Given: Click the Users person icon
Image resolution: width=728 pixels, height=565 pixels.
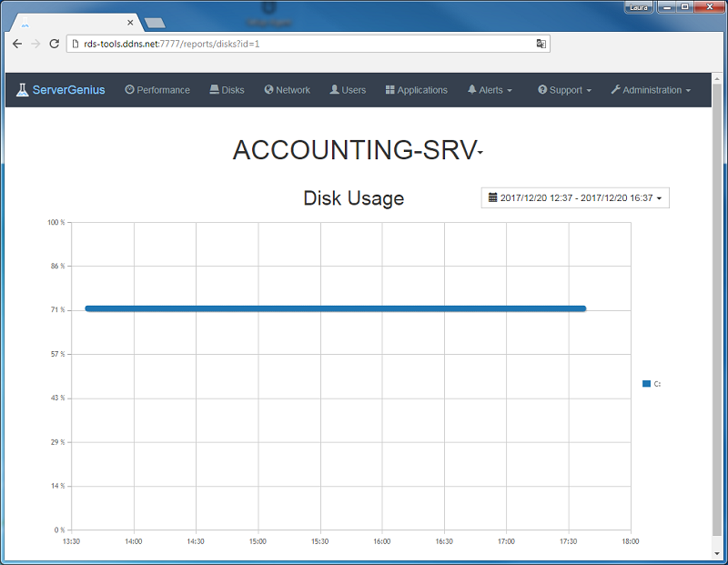Looking at the screenshot, I should tap(335, 90).
